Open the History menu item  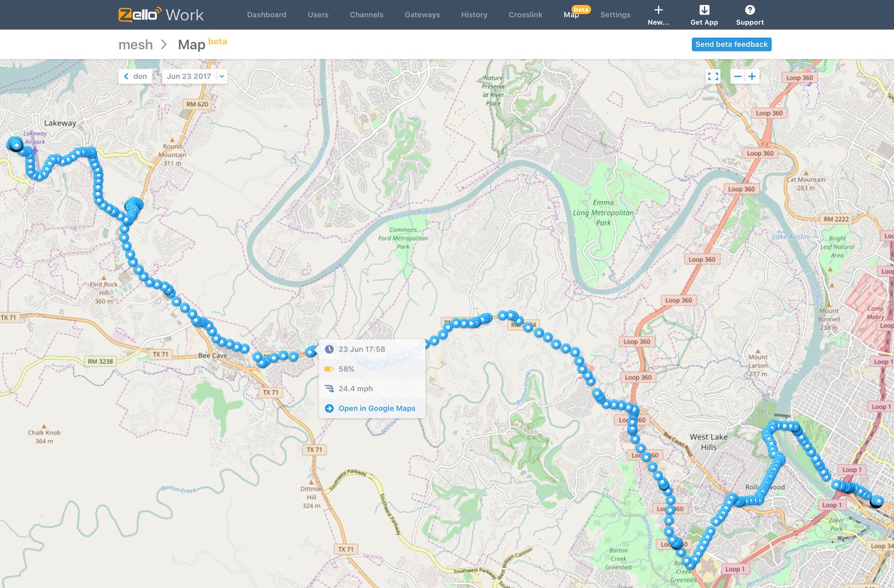pos(473,14)
